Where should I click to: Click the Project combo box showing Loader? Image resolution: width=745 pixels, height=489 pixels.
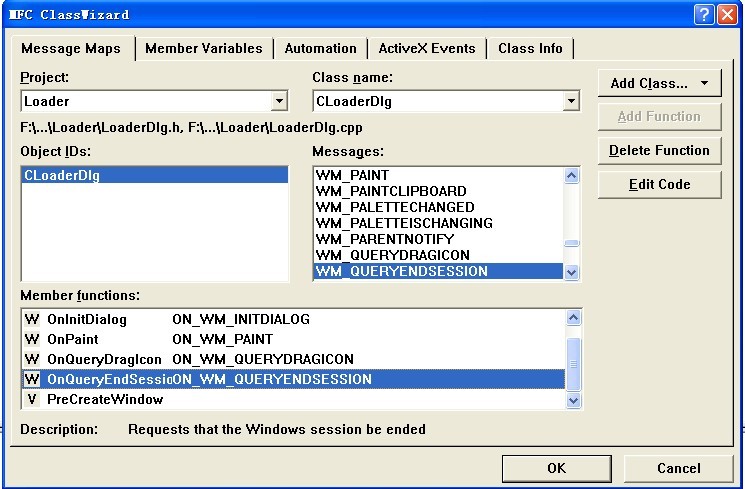pos(154,101)
